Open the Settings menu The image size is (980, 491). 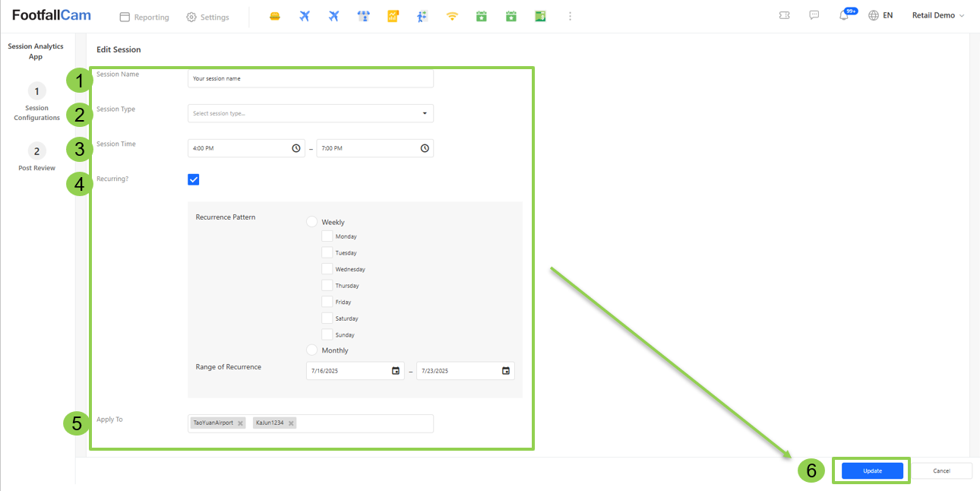pyautogui.click(x=207, y=17)
